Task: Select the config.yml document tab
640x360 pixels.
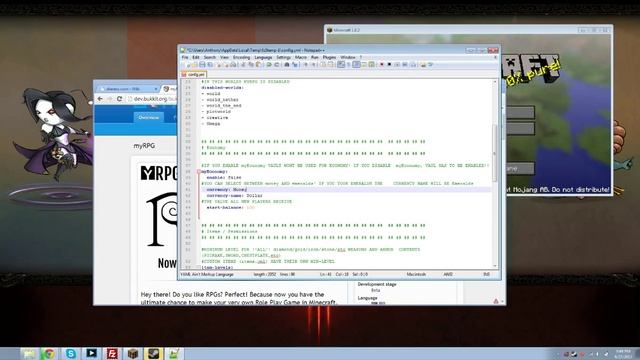Action: click(x=193, y=75)
